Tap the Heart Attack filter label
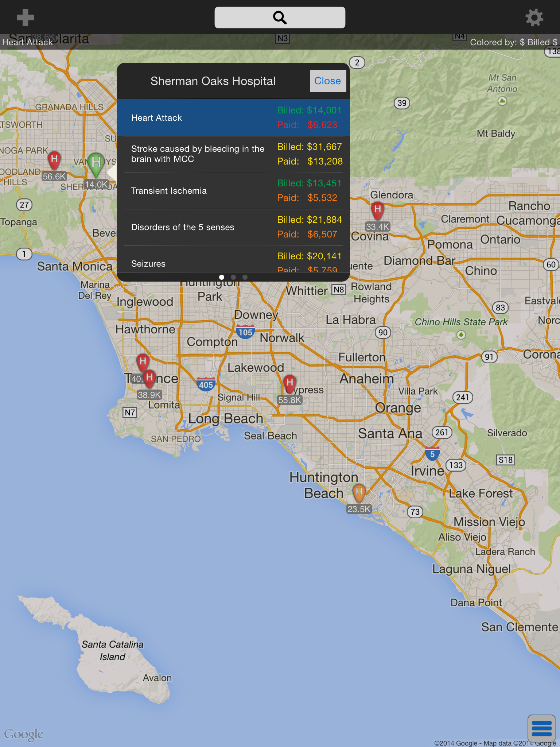 click(x=28, y=42)
